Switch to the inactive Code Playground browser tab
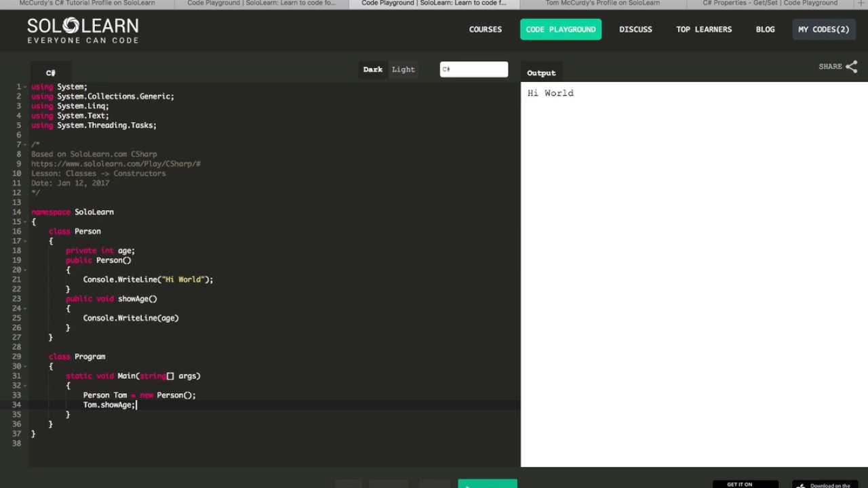Image resolution: width=868 pixels, height=488 pixels. coord(261,3)
